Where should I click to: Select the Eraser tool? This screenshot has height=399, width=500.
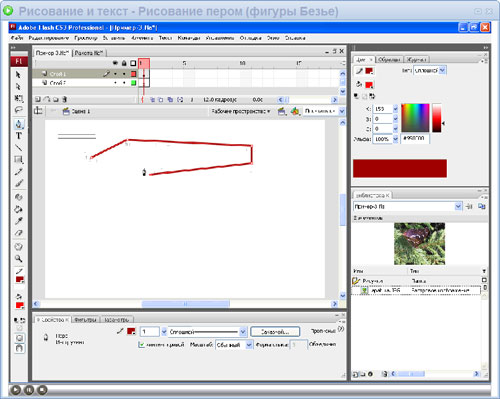19,233
